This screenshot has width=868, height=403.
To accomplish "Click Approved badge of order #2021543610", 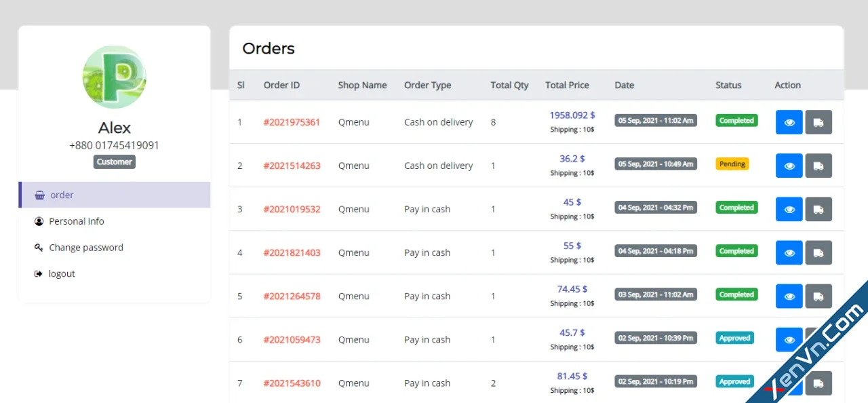I will [735, 381].
